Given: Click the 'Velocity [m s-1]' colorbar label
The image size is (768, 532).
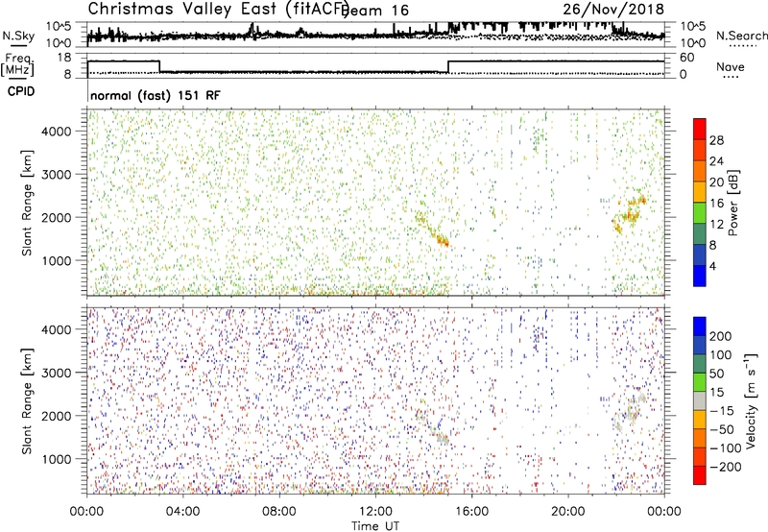Looking at the screenshot, I should click(751, 400).
